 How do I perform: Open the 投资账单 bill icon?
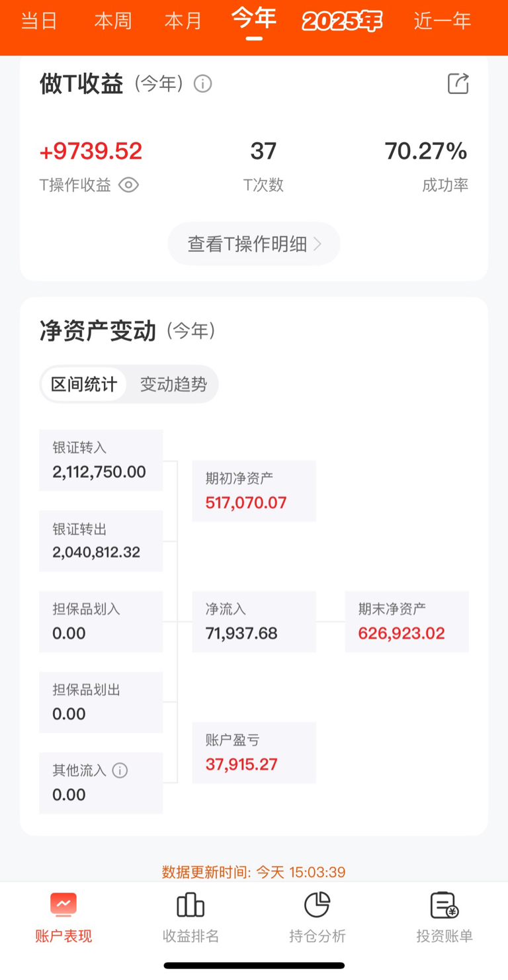click(444, 905)
